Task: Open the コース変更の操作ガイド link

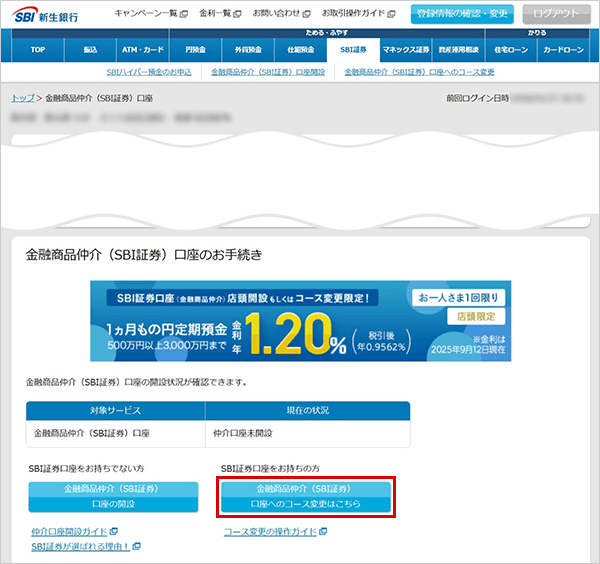Action: tap(270, 532)
